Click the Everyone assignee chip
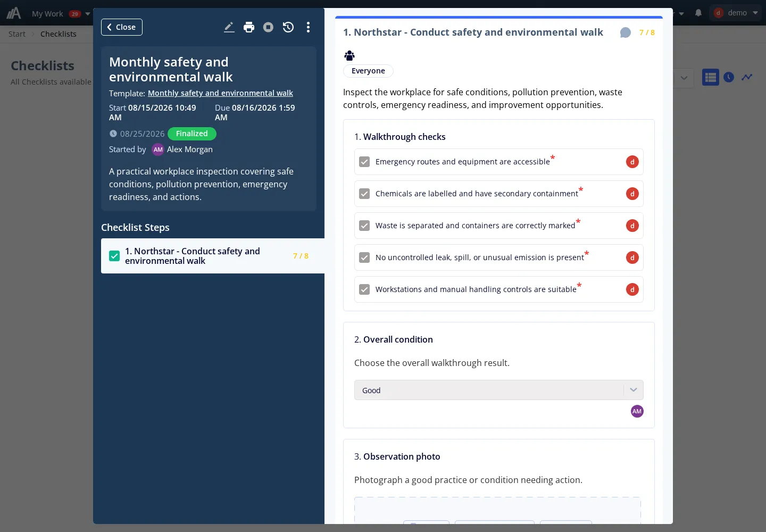The image size is (766, 532). tap(368, 71)
